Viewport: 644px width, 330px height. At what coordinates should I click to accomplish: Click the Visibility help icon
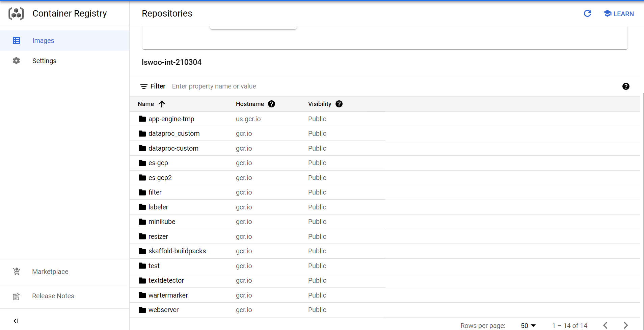pyautogui.click(x=339, y=104)
